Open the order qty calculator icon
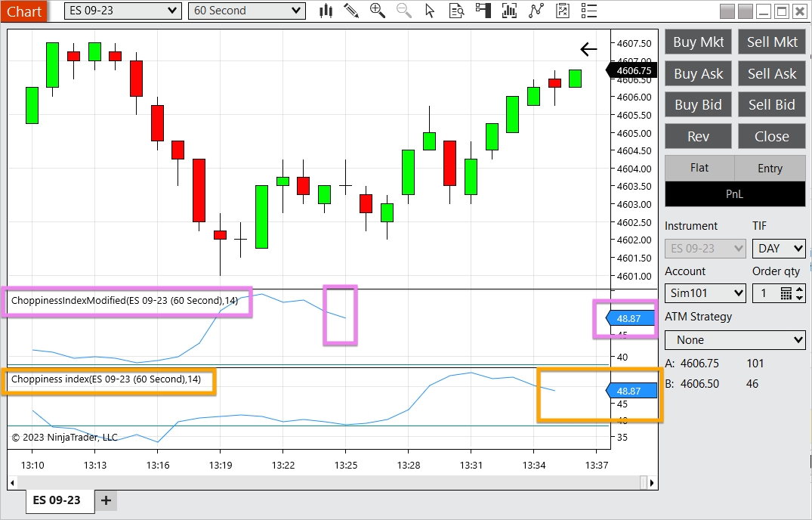Screen dimensions: 812x520 pyautogui.click(x=786, y=293)
